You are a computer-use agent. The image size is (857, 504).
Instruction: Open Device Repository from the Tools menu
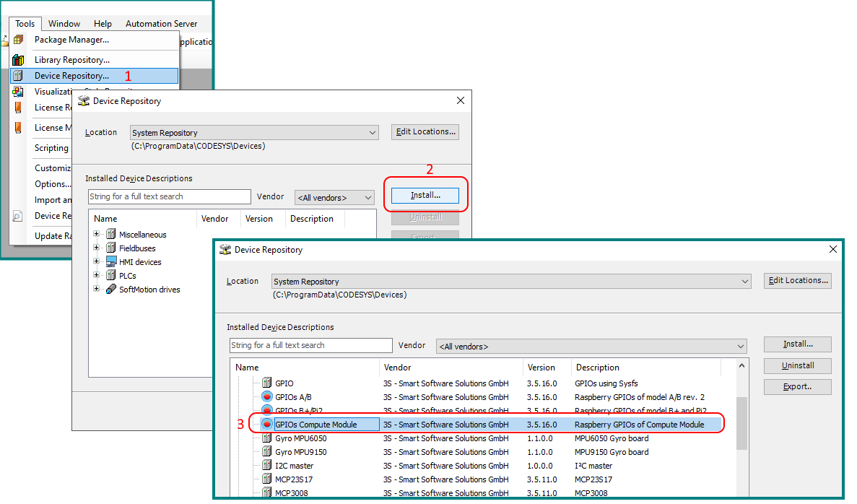(x=71, y=76)
